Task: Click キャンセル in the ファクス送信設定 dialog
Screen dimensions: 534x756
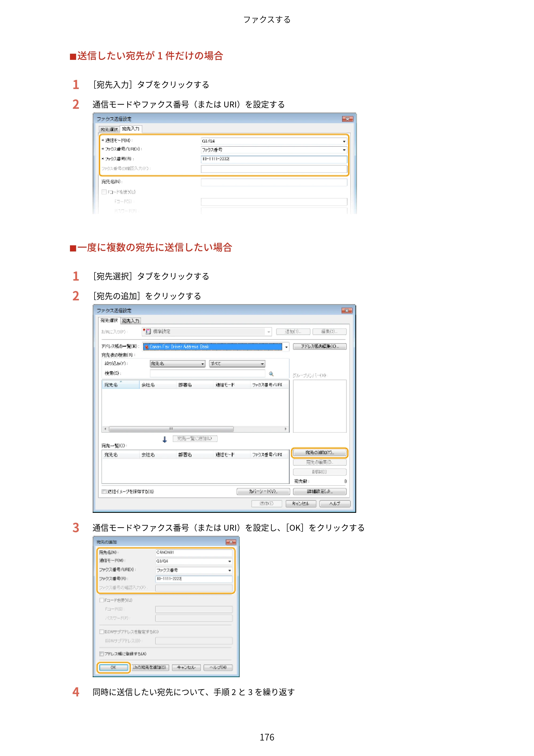Action: 301,504
